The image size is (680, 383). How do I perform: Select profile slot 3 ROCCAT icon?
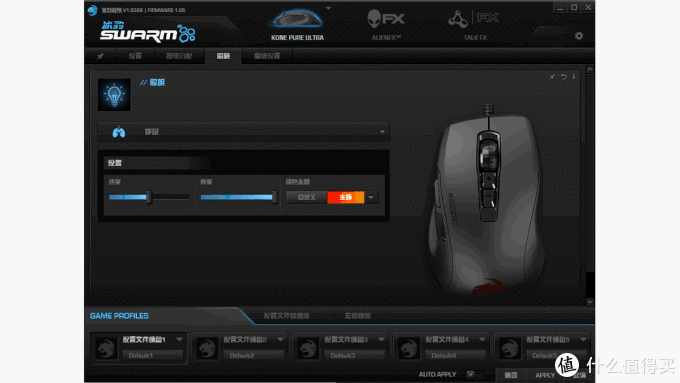point(308,348)
